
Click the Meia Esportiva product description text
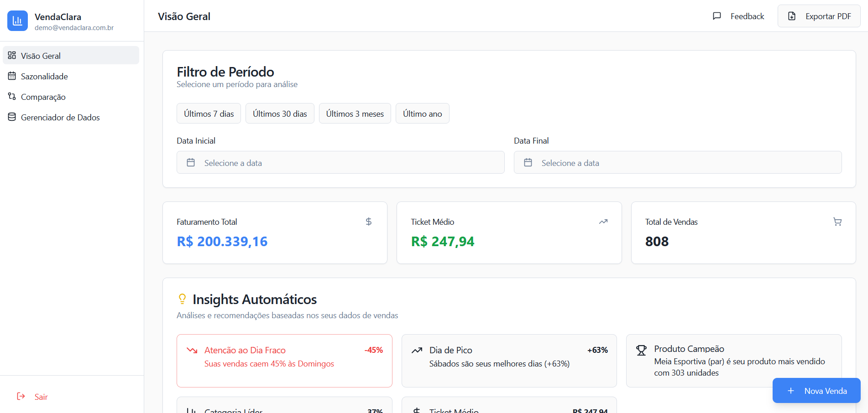tap(739, 367)
